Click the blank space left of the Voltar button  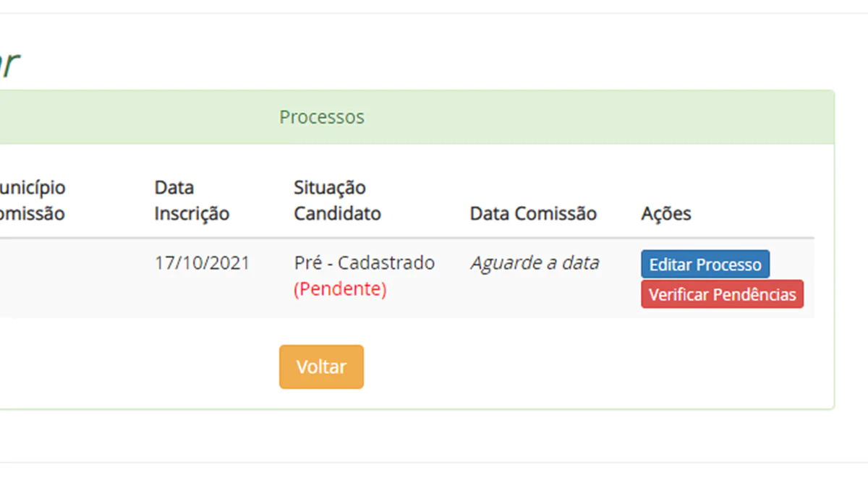(x=145, y=367)
